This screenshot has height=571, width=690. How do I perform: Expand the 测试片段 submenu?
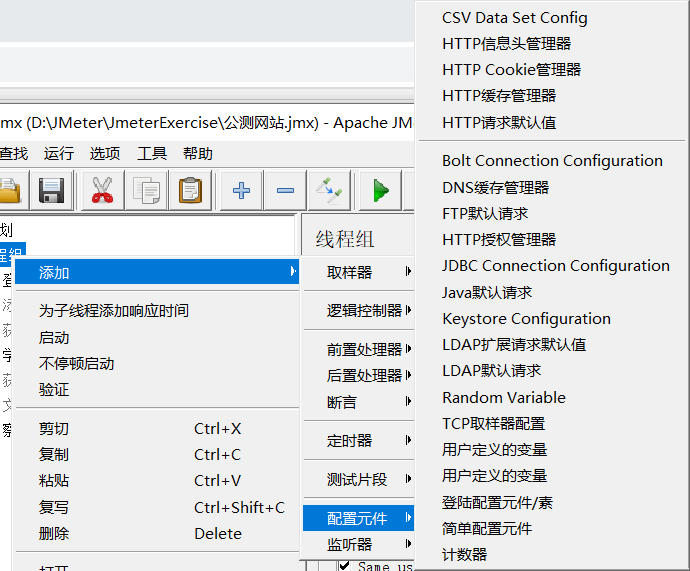[x=359, y=479]
